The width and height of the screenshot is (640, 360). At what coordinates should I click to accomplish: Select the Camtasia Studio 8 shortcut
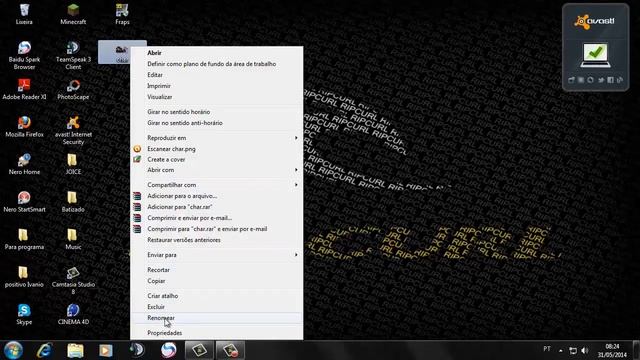[73, 280]
